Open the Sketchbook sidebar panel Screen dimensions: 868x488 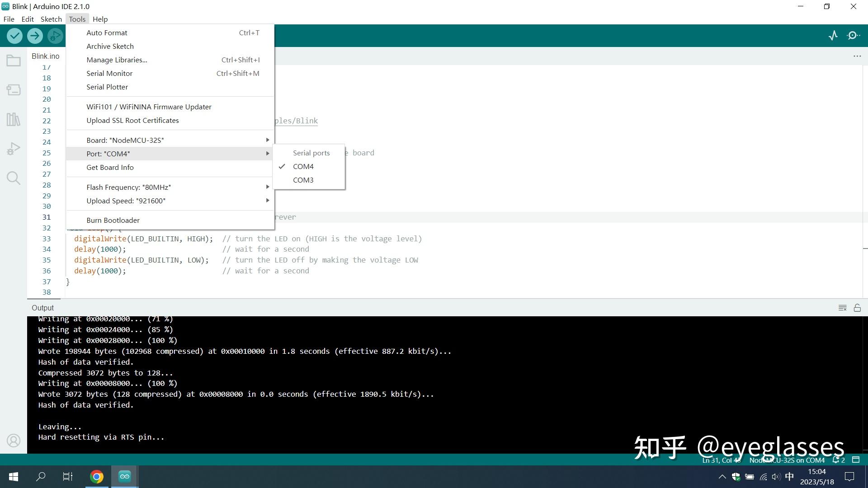(13, 60)
